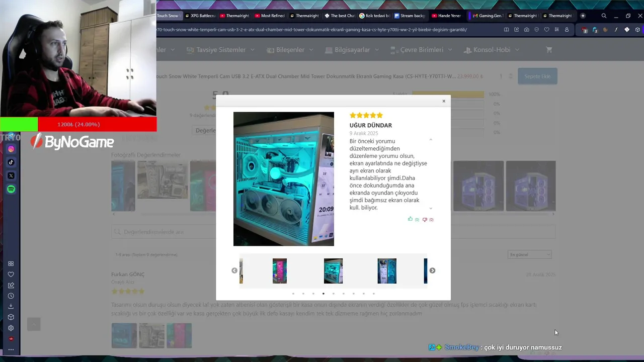Open reader view book icon in address bar
The width and height of the screenshot is (644, 362).
click(506, 30)
